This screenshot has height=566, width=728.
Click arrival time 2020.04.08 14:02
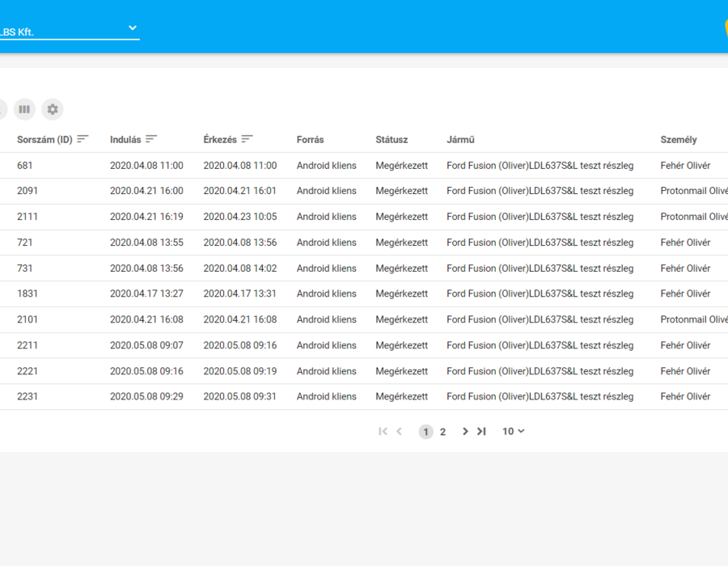pyautogui.click(x=240, y=268)
